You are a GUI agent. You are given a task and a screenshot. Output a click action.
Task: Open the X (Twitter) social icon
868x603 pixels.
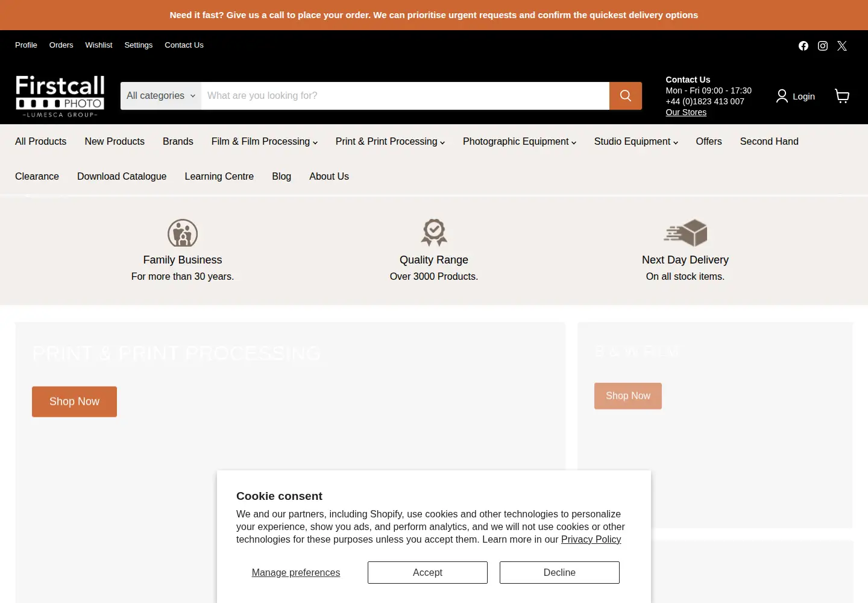(x=842, y=46)
